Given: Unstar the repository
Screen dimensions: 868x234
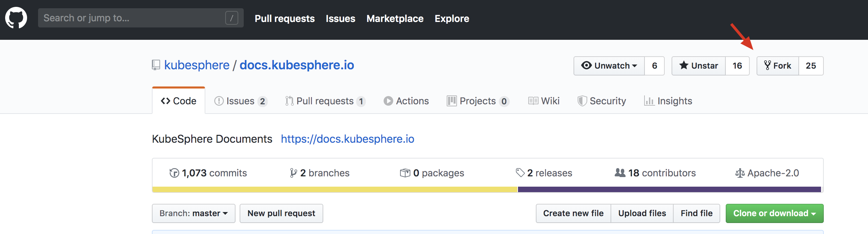Looking at the screenshot, I should (x=699, y=66).
